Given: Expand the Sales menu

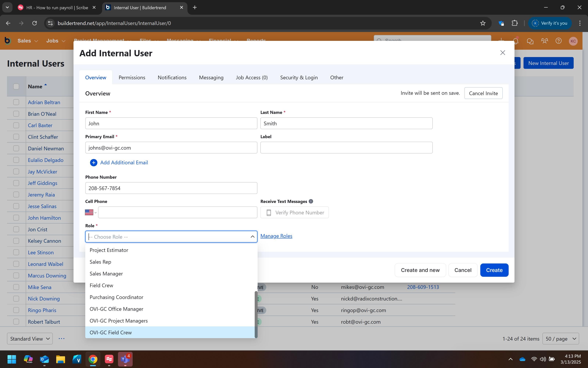Looking at the screenshot, I should pos(28,41).
